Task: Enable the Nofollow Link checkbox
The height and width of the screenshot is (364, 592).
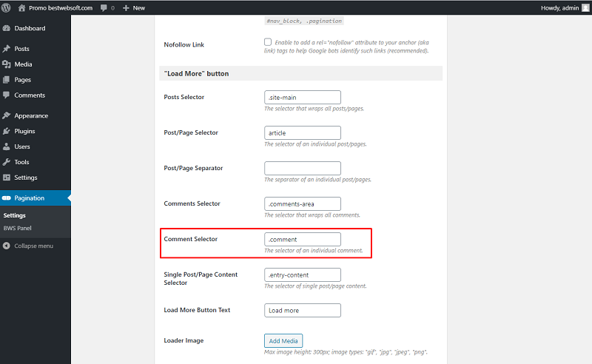Action: [x=268, y=42]
